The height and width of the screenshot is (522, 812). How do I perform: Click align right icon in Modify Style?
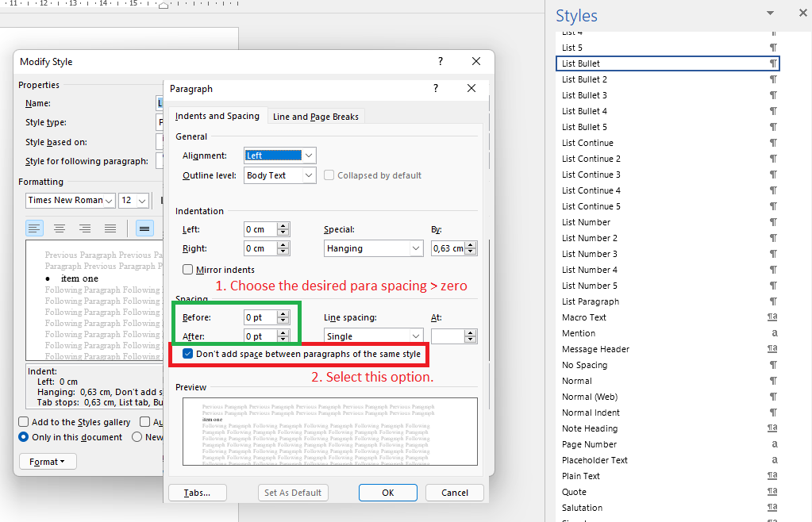point(85,228)
